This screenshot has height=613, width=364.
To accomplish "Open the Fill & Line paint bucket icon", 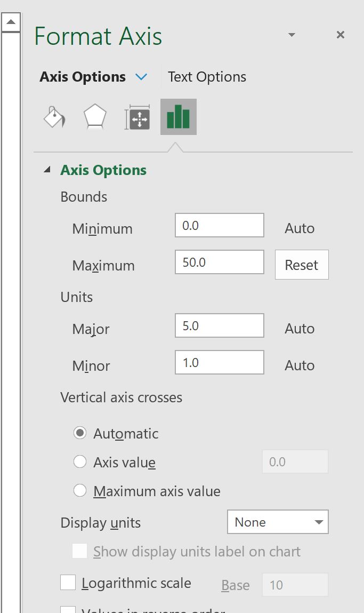I will click(x=54, y=117).
